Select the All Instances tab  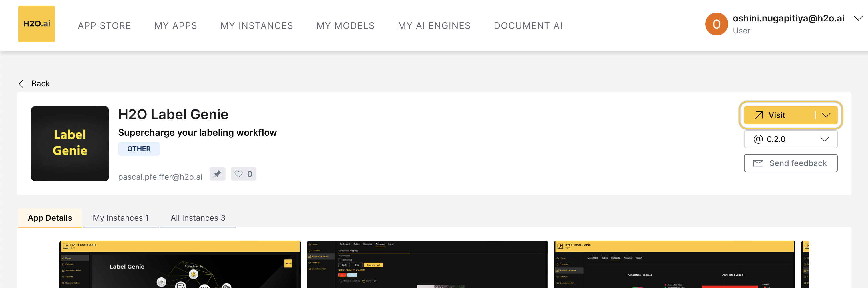(x=198, y=218)
